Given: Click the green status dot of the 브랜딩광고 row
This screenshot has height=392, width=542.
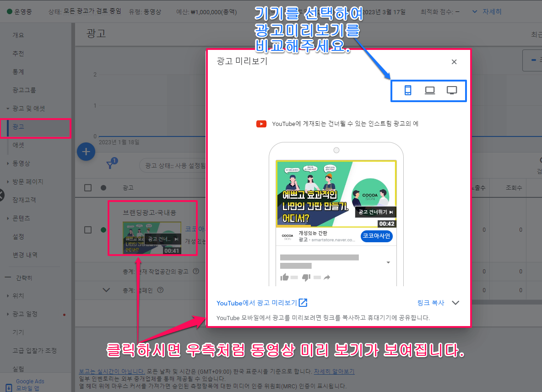Looking at the screenshot, I should tap(103, 230).
